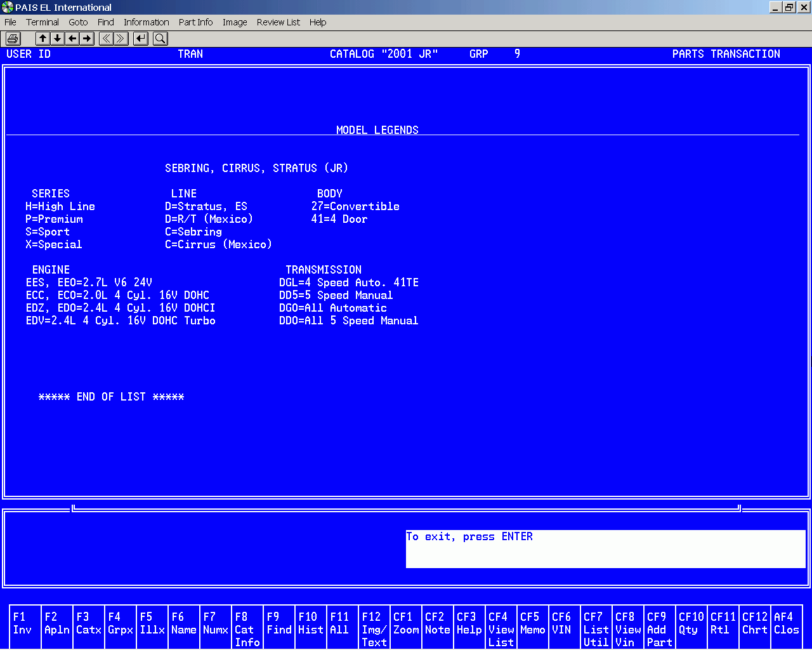Click the 'DD5=5 Speed Manual' entry
The width and height of the screenshot is (812, 650).
pyautogui.click(x=336, y=295)
